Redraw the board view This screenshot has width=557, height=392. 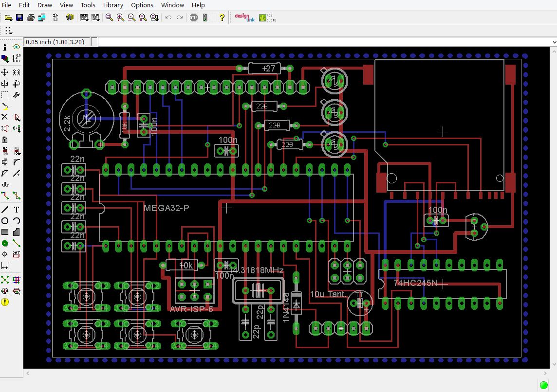(x=143, y=18)
